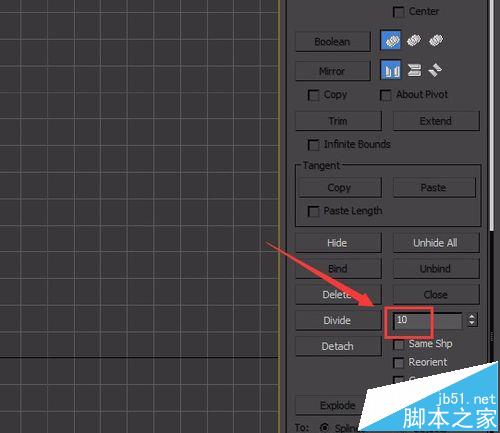Toggle the About Pivot checkbox
This screenshot has width=500, height=433.
(385, 95)
